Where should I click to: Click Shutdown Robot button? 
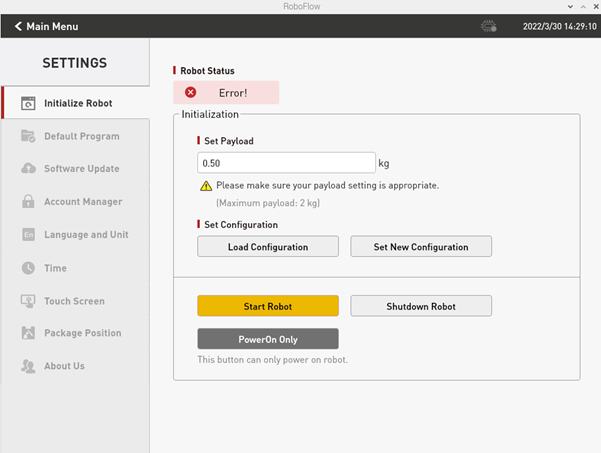click(x=421, y=306)
